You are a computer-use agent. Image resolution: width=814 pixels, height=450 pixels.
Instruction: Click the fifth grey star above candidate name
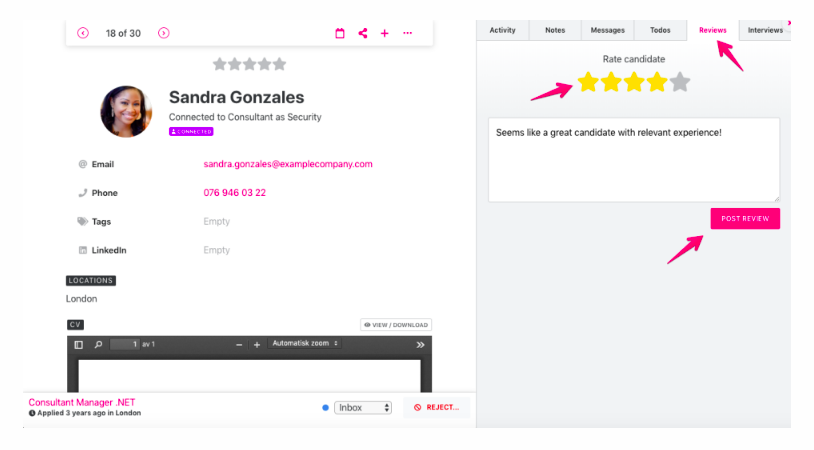tap(279, 64)
